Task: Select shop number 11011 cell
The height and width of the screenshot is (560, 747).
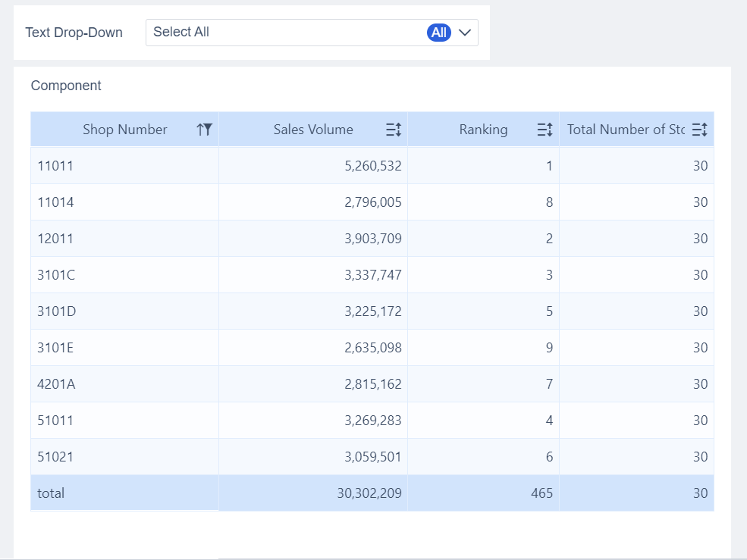Action: pos(55,166)
